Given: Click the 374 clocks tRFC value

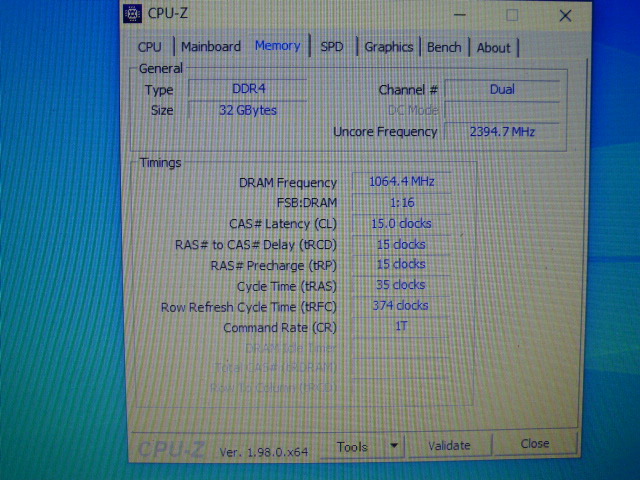Looking at the screenshot, I should [401, 306].
